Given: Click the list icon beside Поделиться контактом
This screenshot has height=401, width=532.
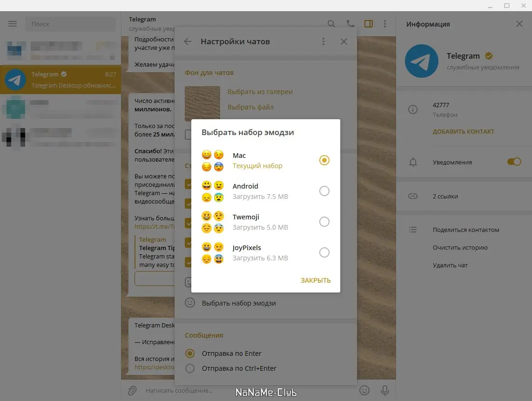Looking at the screenshot, I should [x=413, y=230].
